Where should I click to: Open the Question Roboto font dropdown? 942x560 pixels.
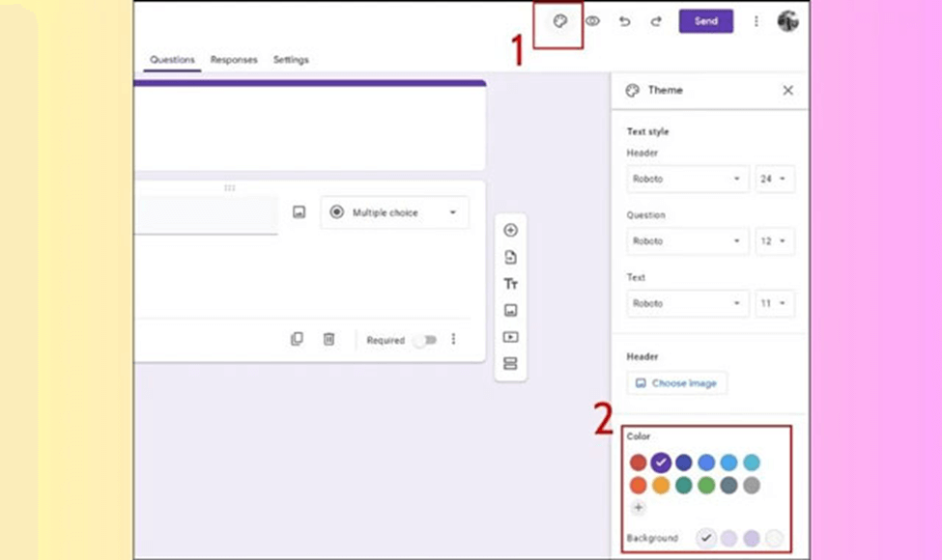click(687, 240)
